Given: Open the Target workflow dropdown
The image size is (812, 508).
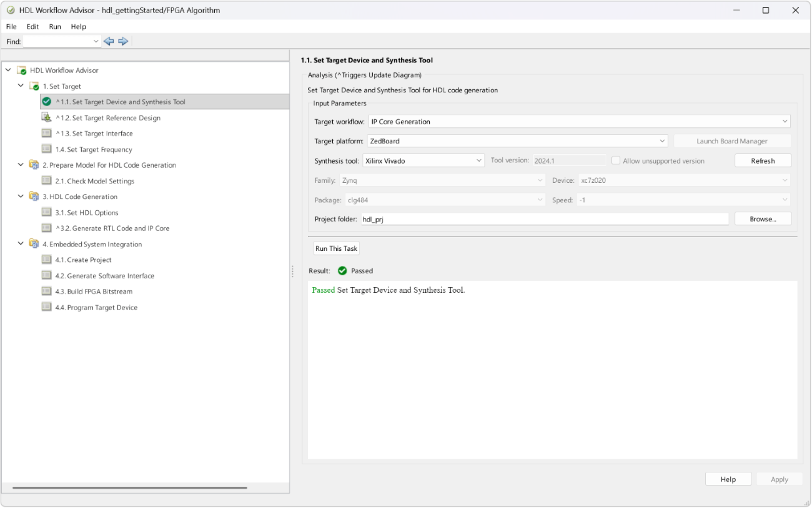Looking at the screenshot, I should coord(785,122).
